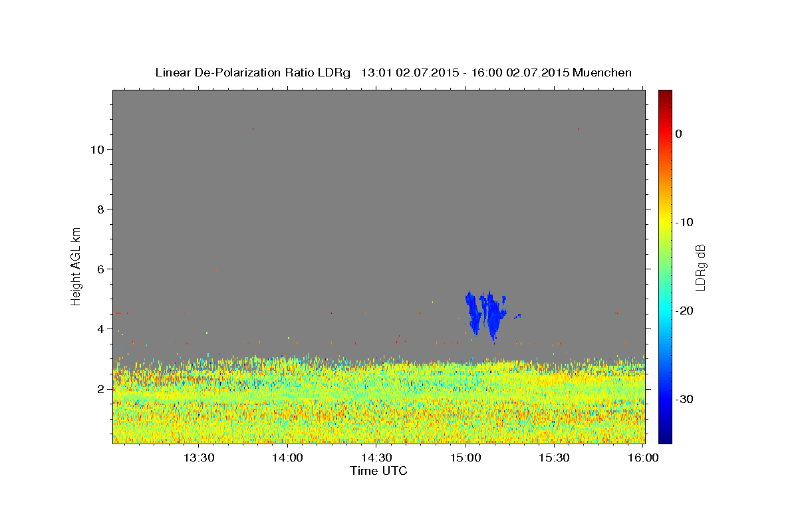Click the 'Muenchen' location label in the title
798x532 pixels.
pos(602,72)
